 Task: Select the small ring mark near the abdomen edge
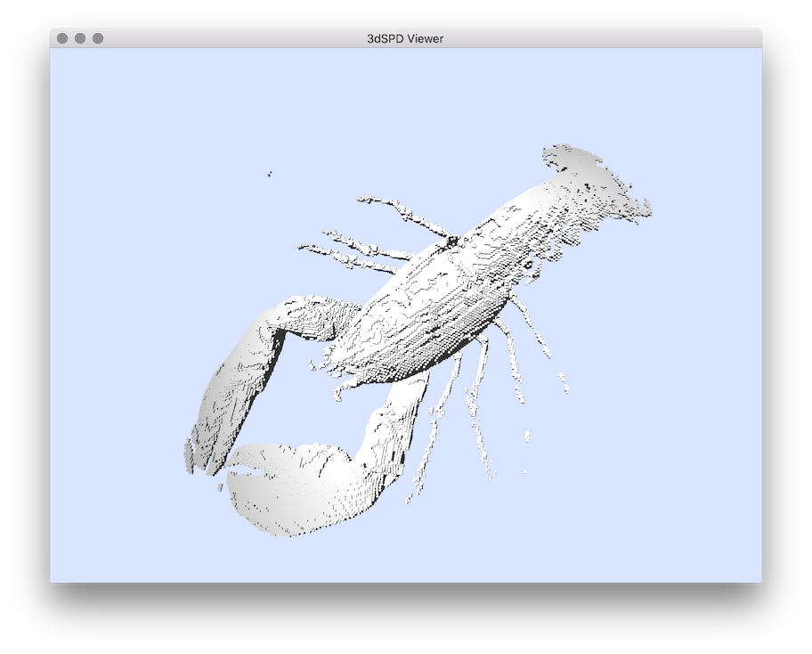click(528, 265)
